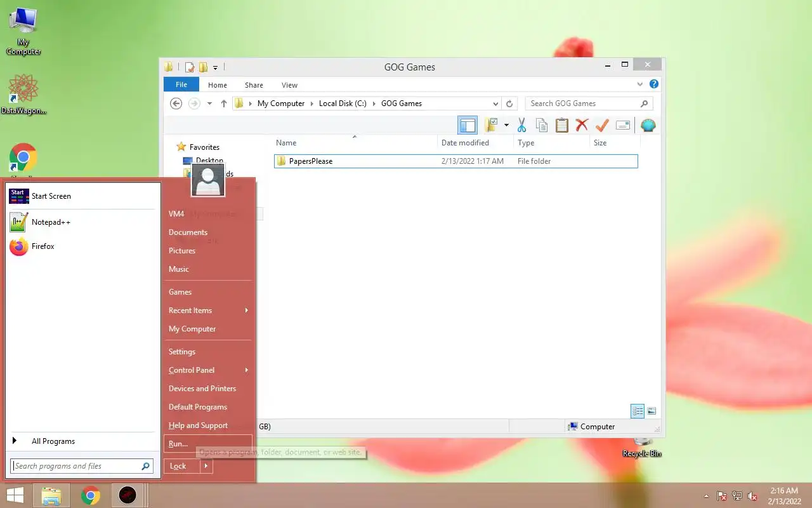
Task: Click Local Disk (C:) in breadcrumb
Action: 343,104
